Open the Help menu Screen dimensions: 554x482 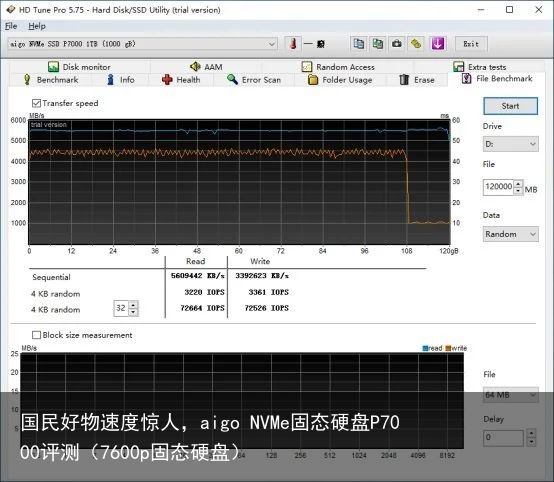37,26
